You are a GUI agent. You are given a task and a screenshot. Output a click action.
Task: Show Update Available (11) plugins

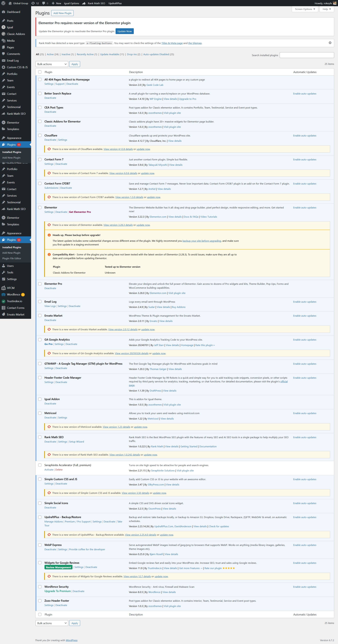point(112,54)
